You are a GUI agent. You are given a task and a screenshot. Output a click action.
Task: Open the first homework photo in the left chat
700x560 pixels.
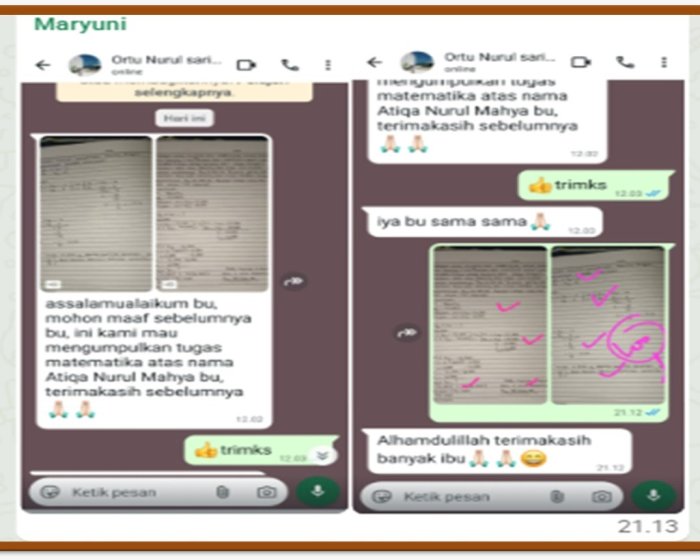tap(96, 214)
